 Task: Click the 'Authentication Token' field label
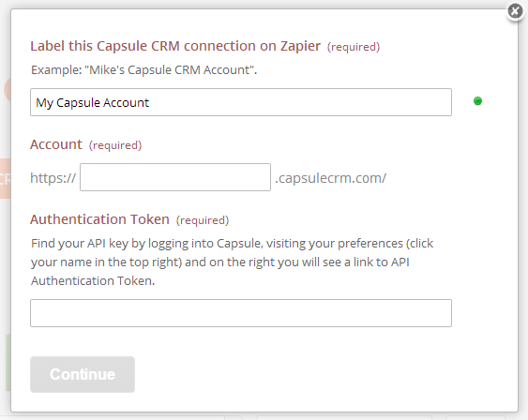click(x=99, y=219)
